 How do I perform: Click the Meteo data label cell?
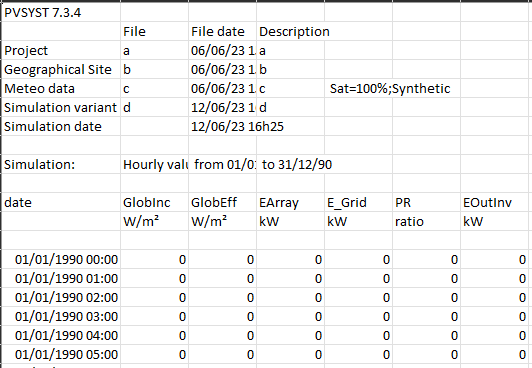click(61, 89)
